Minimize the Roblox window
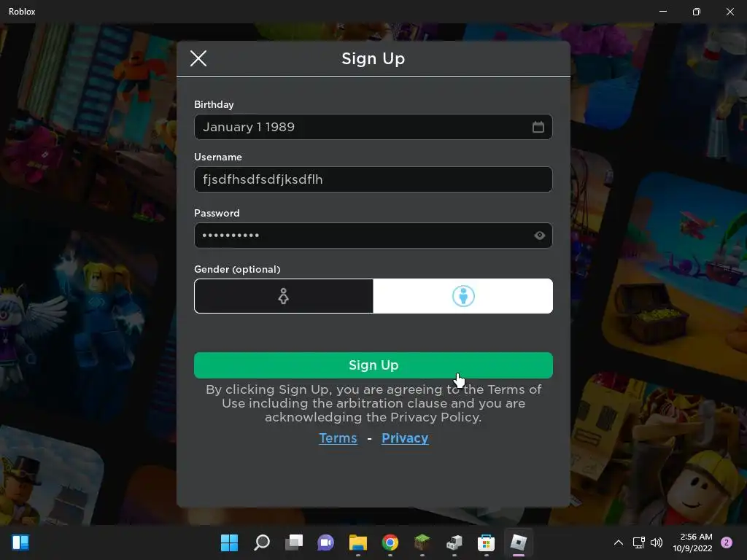Image resolution: width=747 pixels, height=560 pixels. (662, 12)
